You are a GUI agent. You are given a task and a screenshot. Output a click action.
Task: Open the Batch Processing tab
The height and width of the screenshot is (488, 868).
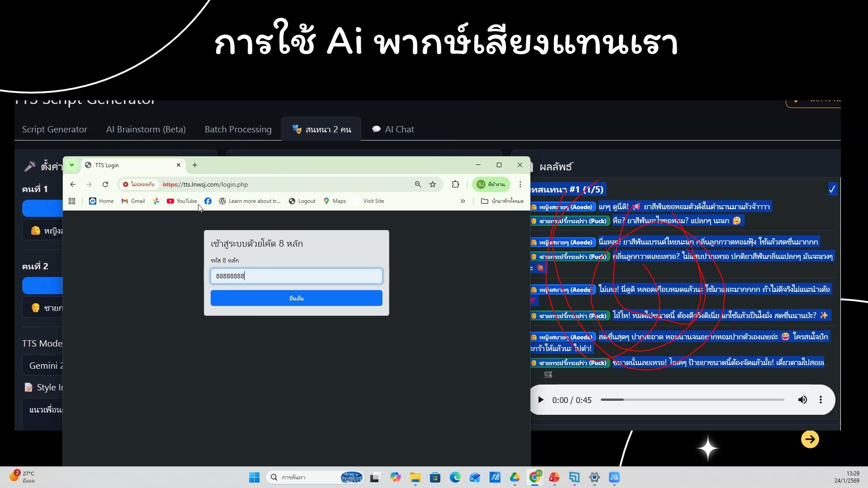[238, 129]
